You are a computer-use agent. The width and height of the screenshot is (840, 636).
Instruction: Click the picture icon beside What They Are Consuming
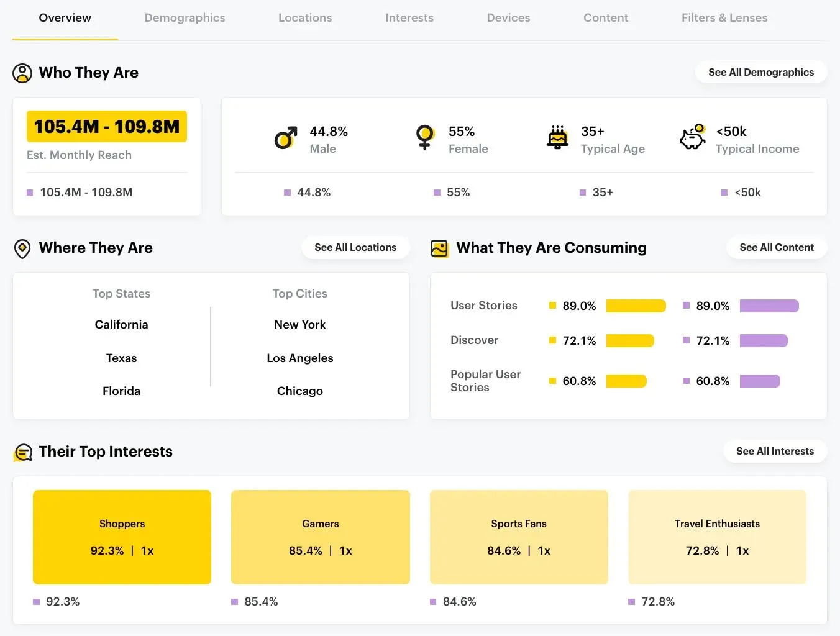pyautogui.click(x=439, y=248)
